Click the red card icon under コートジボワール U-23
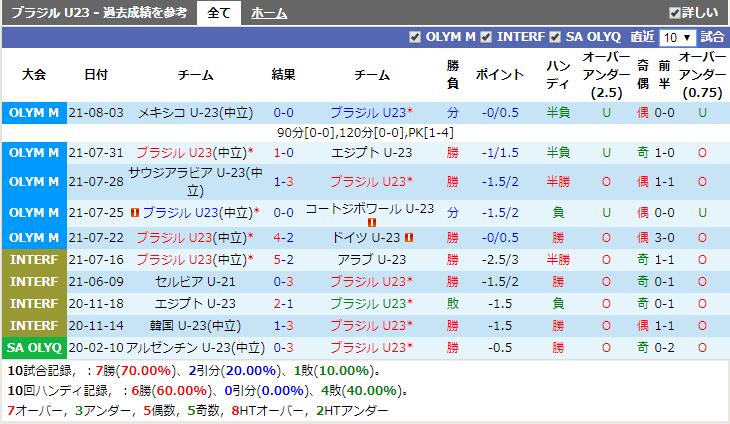Screen dimensions: 730x424 coord(372,222)
